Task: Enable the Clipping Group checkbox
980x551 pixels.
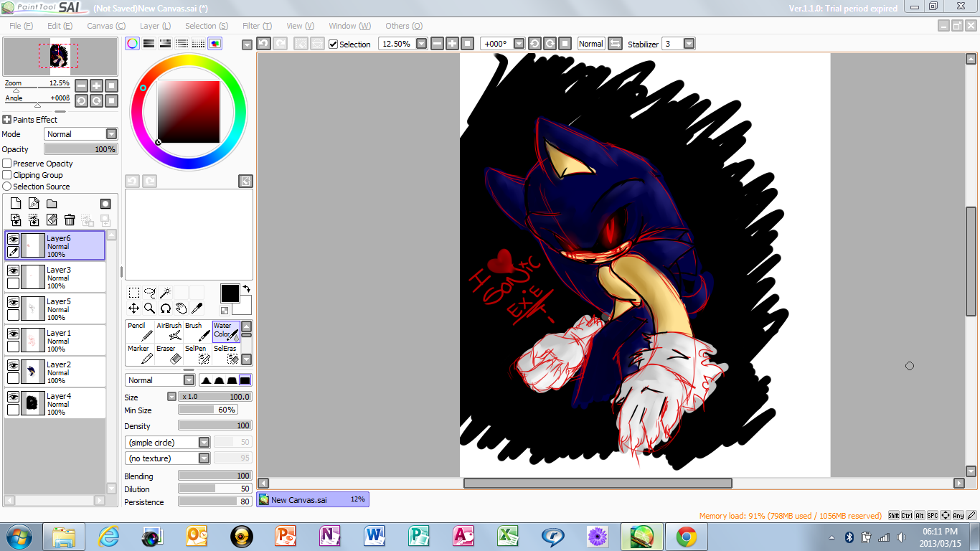Action: click(x=7, y=175)
